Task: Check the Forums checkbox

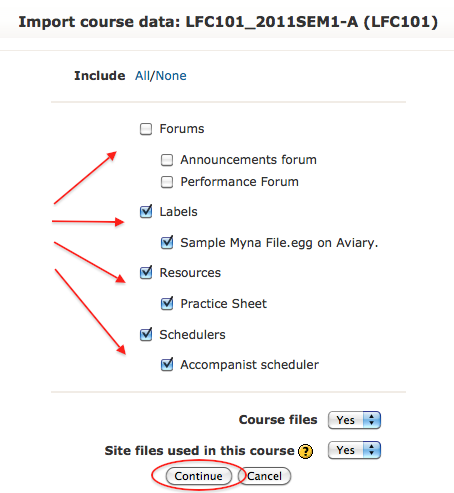Action: 146,129
